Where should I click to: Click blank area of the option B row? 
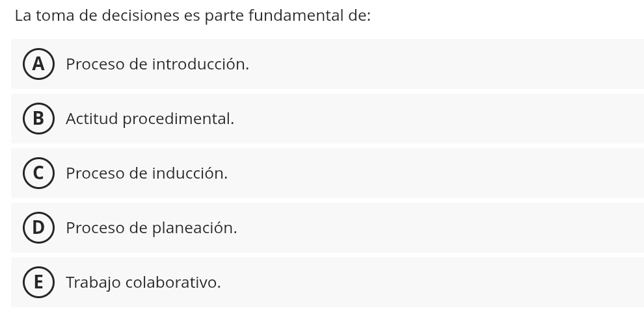click(x=442, y=119)
